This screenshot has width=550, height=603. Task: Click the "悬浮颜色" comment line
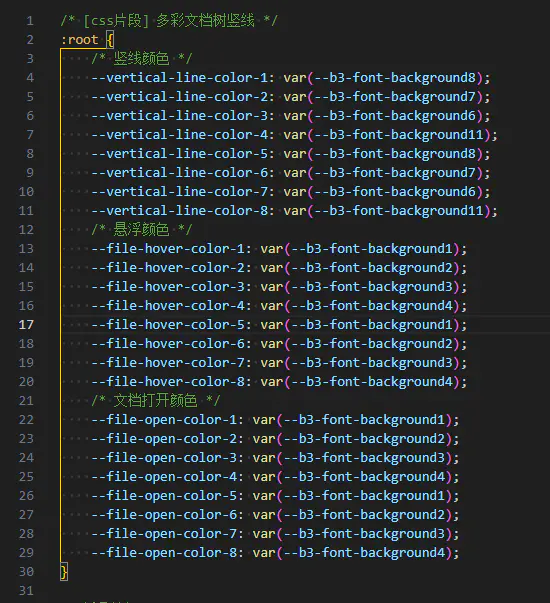click(141, 230)
